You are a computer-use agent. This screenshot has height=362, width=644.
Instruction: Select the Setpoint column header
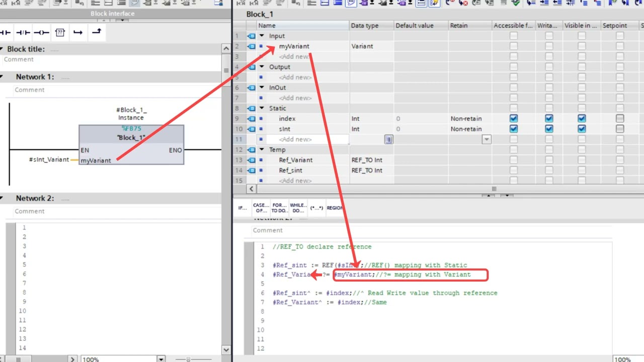pyautogui.click(x=619, y=25)
